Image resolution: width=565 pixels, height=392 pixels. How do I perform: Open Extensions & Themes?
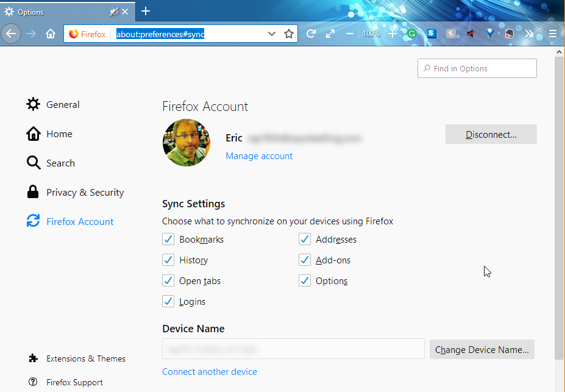(77, 358)
